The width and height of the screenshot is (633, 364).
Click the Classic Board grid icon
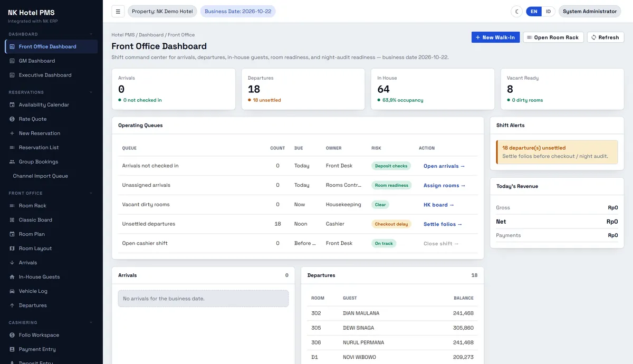pyautogui.click(x=12, y=219)
